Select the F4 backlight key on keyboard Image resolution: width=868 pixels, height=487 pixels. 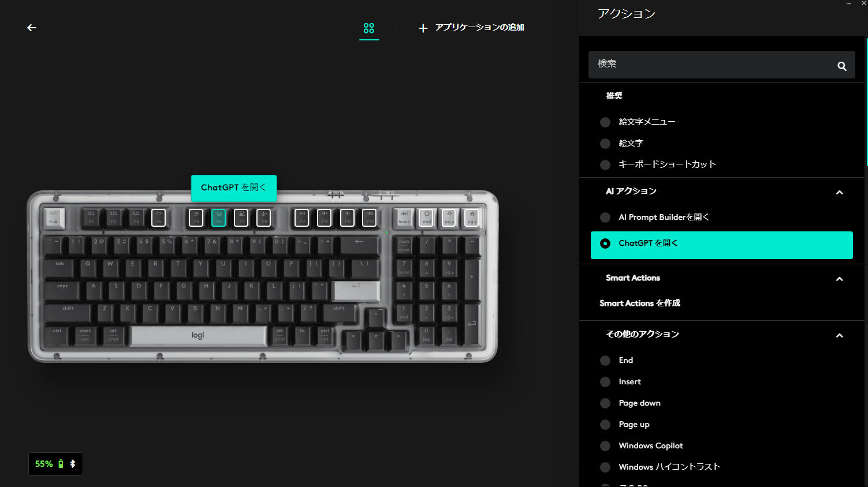158,218
